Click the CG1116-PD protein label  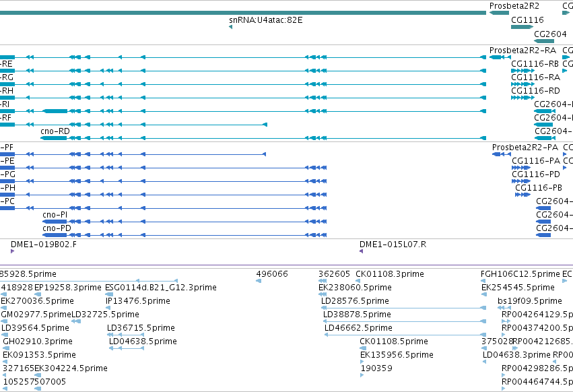(x=536, y=174)
